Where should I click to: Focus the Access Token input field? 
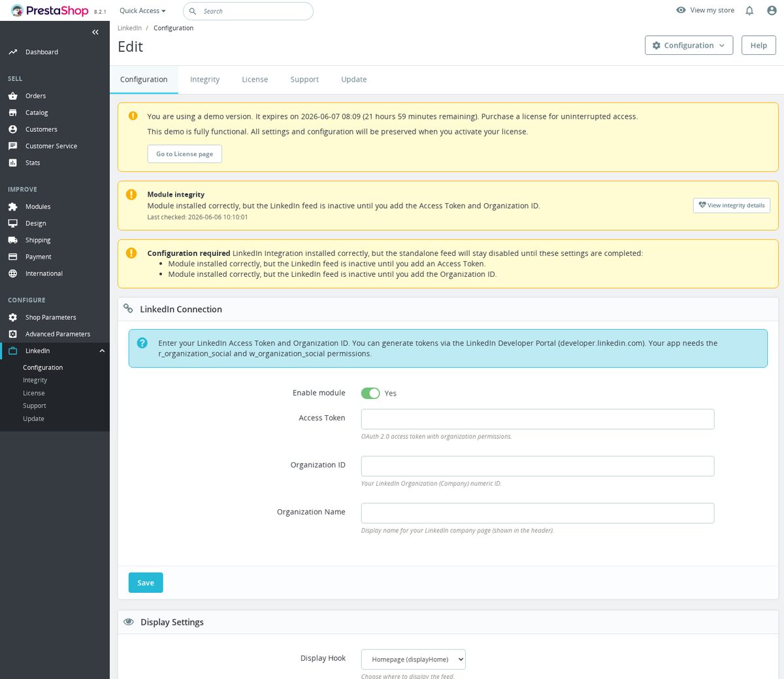pos(538,419)
